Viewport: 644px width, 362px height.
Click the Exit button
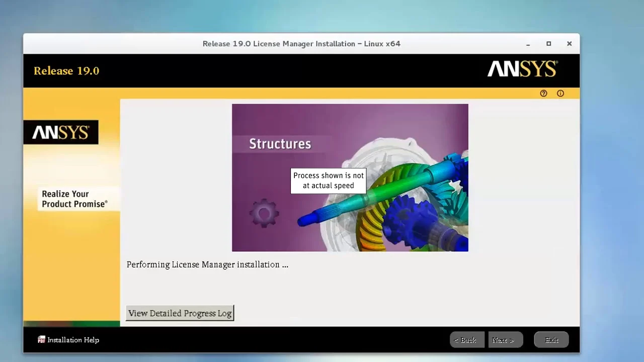551,340
